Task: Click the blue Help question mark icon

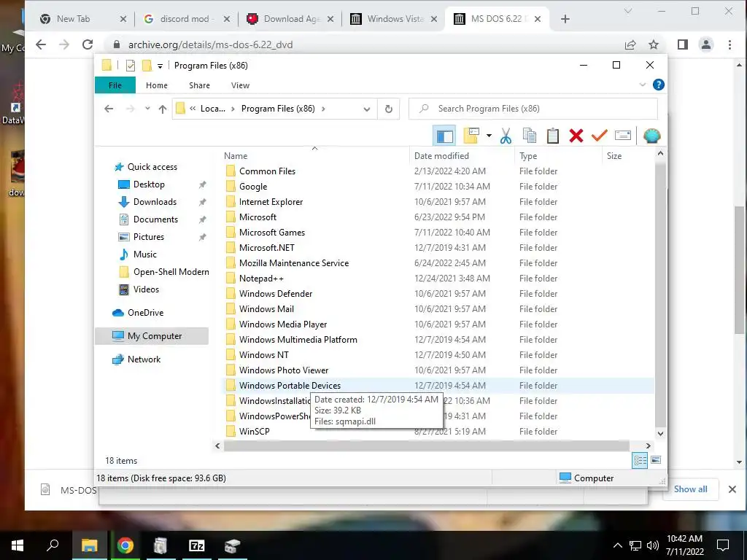Action: (659, 85)
